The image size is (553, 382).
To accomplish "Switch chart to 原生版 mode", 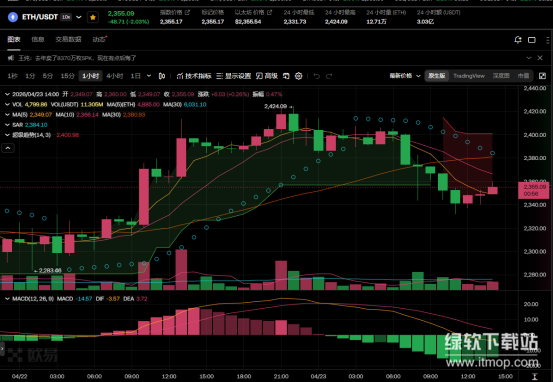I will click(x=437, y=76).
